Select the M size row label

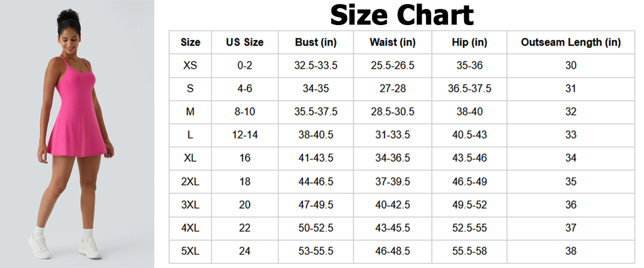tap(190, 112)
